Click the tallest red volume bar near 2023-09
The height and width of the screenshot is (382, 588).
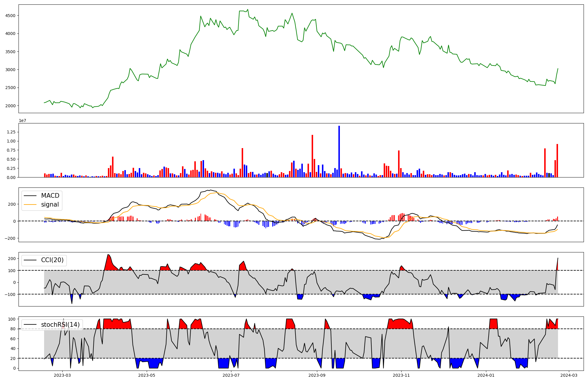pos(312,156)
